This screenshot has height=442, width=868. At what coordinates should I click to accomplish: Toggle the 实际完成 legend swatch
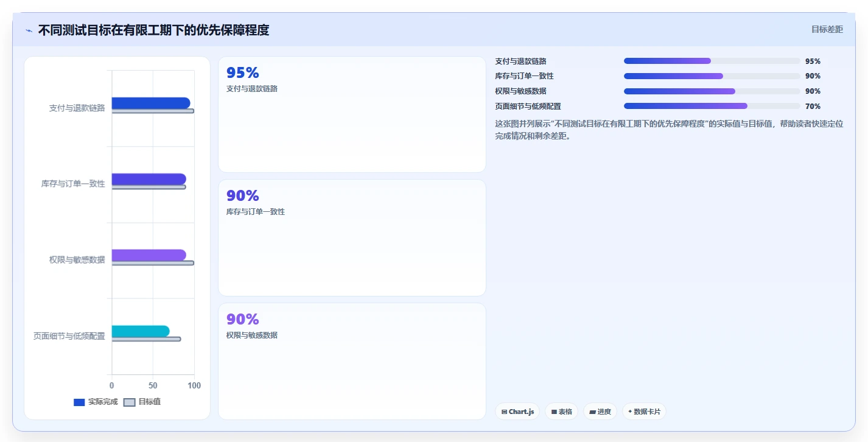[x=79, y=402]
